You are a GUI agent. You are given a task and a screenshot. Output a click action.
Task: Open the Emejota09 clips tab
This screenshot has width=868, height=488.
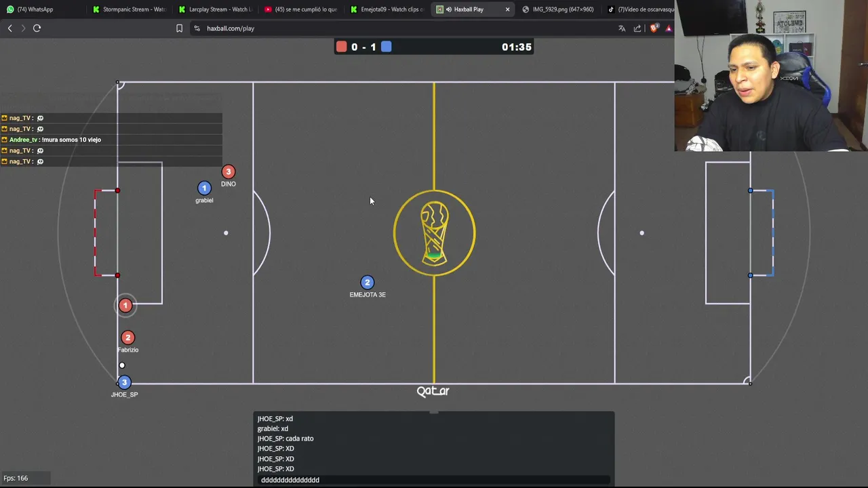point(387,9)
